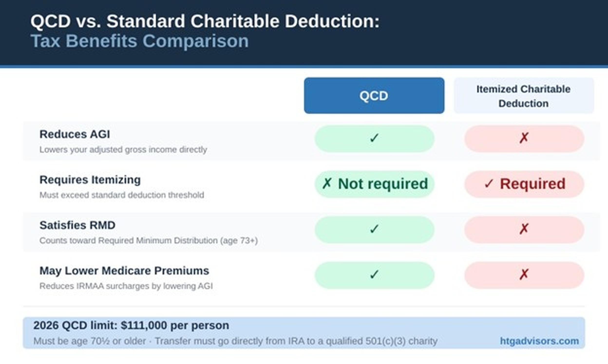The height and width of the screenshot is (364, 608).
Task: Click the green checkmark in the Reduces AGI row
Action: (374, 138)
